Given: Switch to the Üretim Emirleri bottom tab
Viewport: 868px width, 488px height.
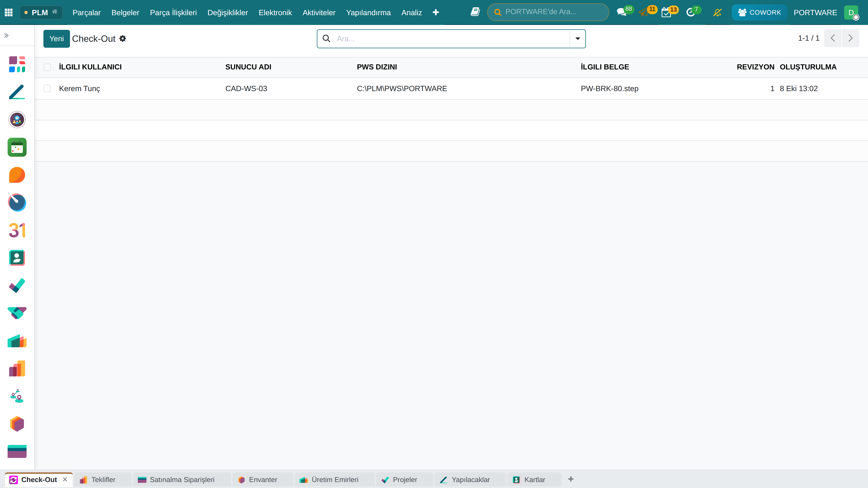Looking at the screenshot, I should (334, 480).
